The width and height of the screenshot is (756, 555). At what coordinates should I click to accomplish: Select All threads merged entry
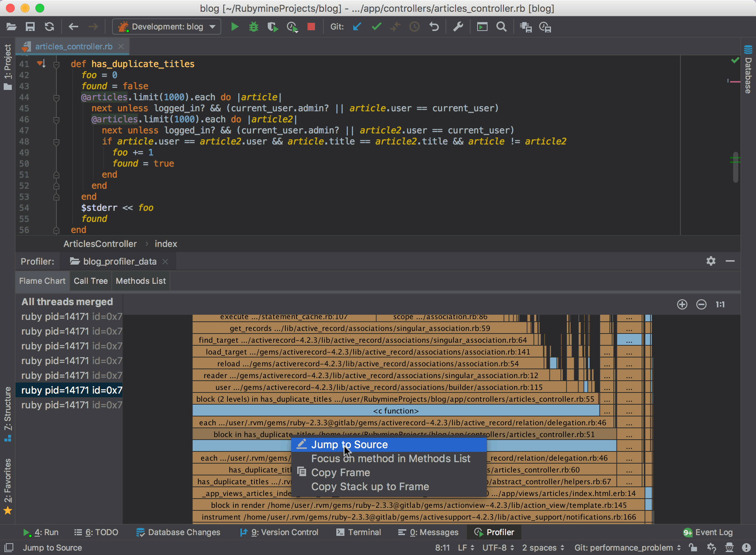(67, 302)
